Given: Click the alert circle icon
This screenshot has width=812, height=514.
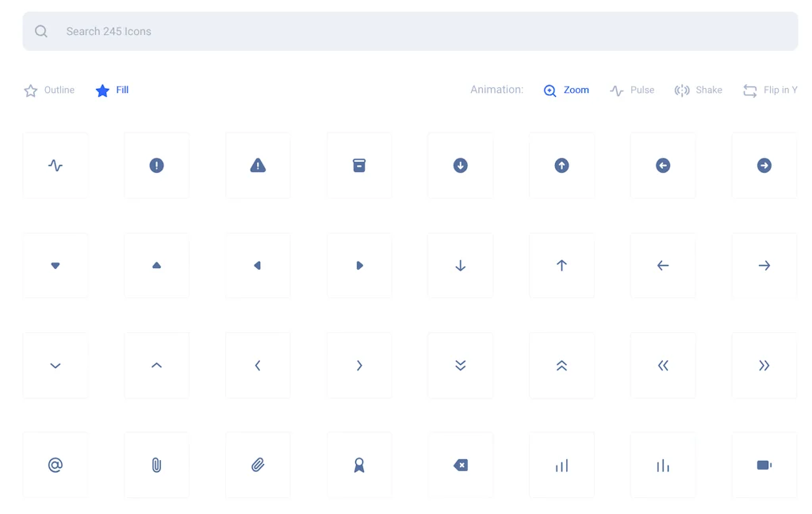Looking at the screenshot, I should pos(156,165).
